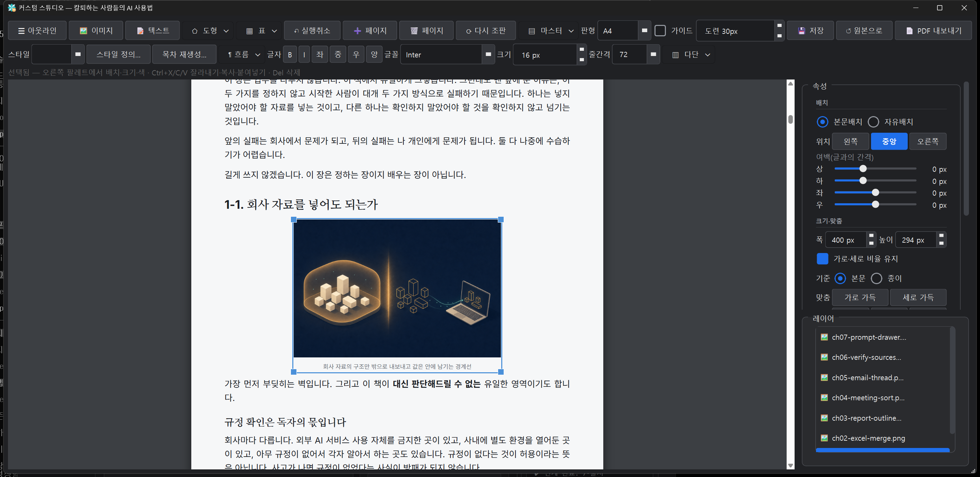Set position to 오른쪽
This screenshot has width=980, height=477.
(927, 141)
